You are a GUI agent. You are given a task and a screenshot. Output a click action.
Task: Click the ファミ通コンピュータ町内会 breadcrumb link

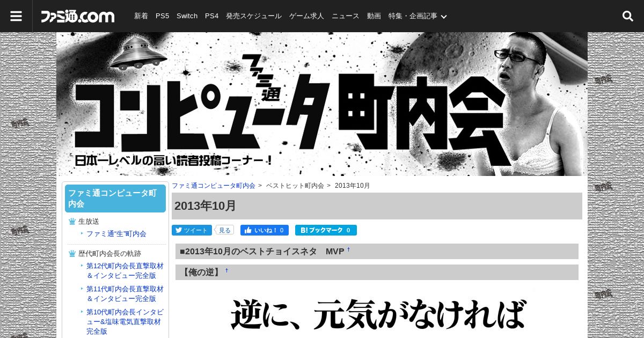(214, 186)
